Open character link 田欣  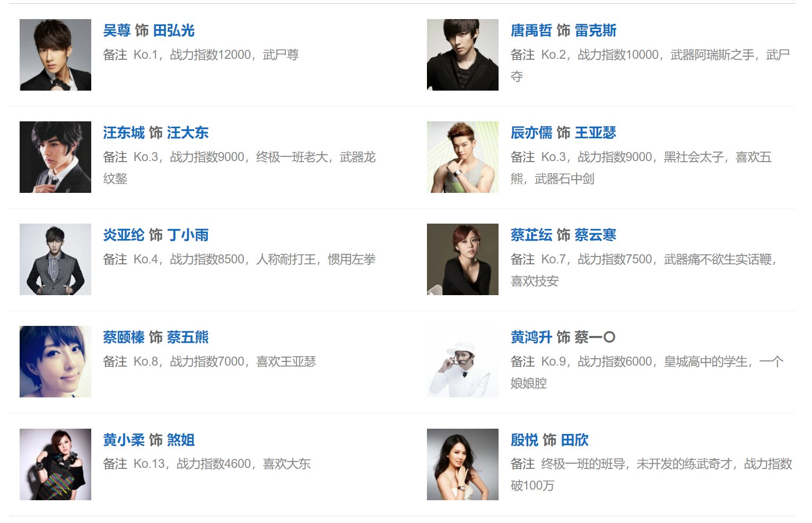575,440
